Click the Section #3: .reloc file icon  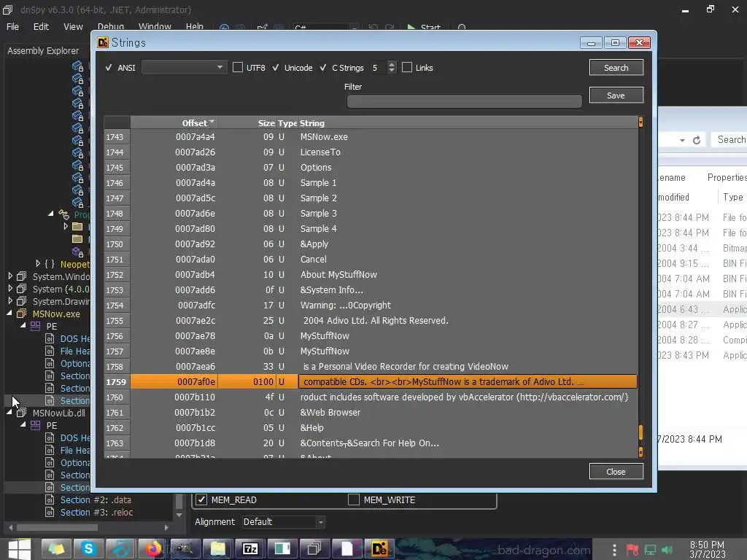coord(50,512)
